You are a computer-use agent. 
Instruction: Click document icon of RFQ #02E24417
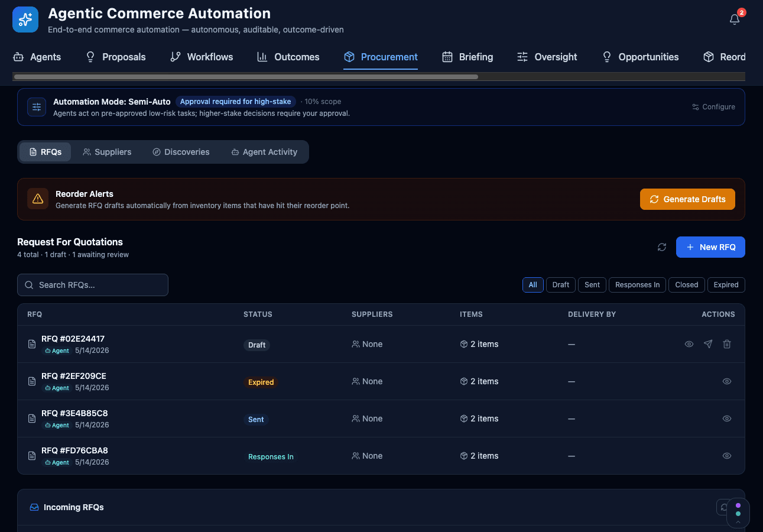click(x=33, y=344)
